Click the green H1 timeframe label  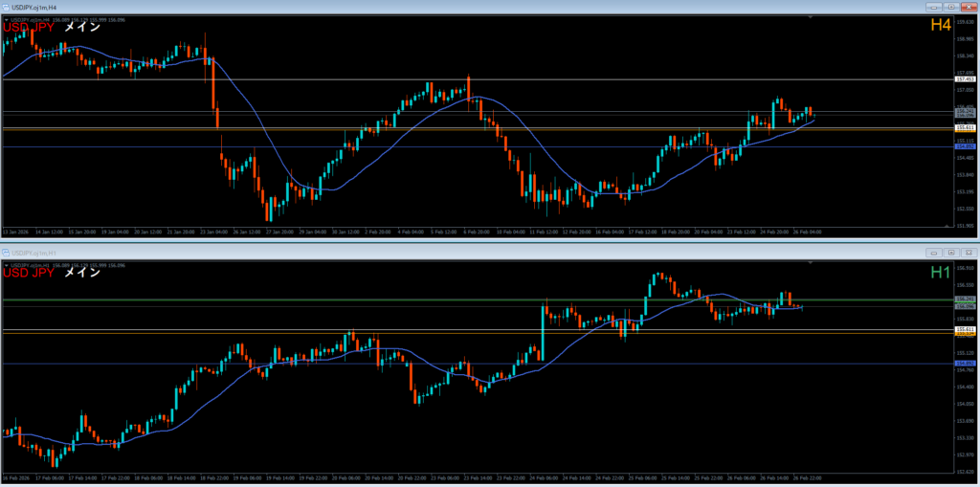click(941, 273)
